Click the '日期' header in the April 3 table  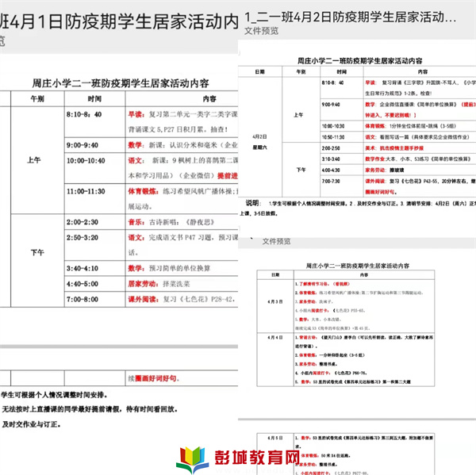(x=275, y=274)
